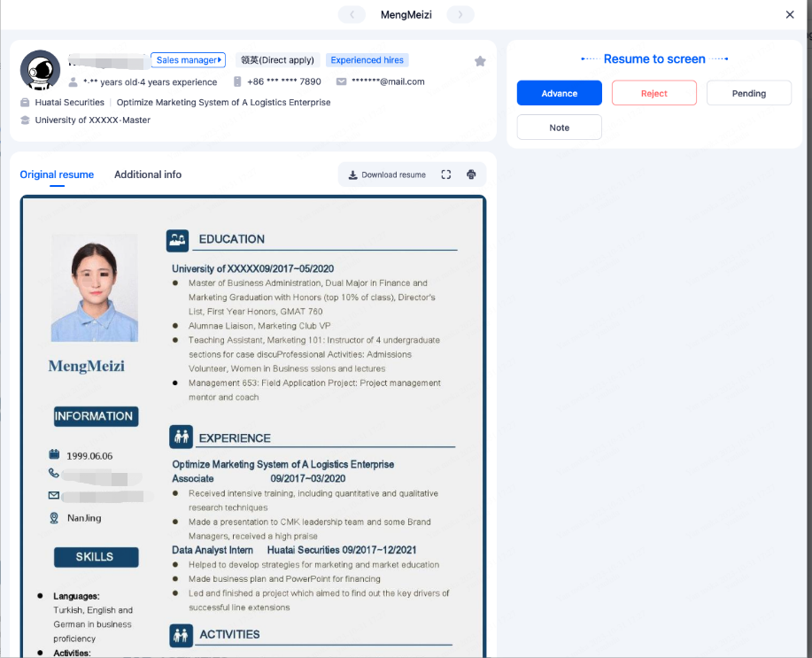This screenshot has width=812, height=658.
Task: Expand resume to fullscreen view
Action: pos(446,174)
